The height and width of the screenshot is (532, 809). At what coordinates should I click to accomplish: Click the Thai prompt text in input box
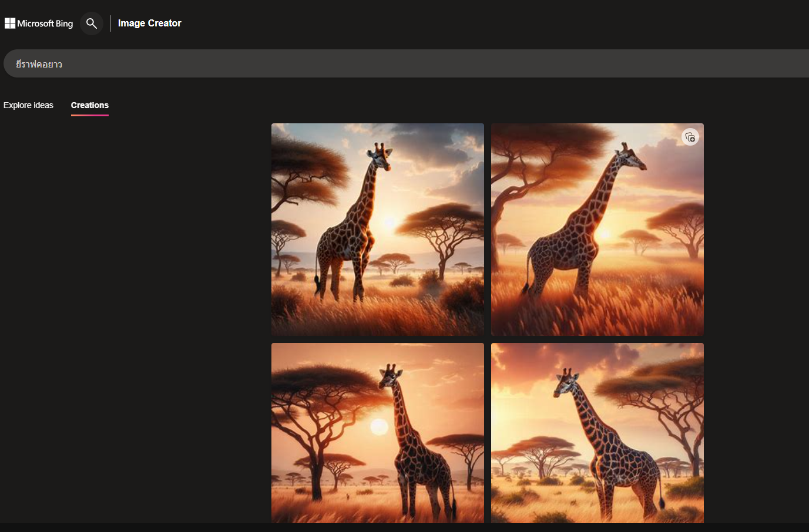pos(39,64)
